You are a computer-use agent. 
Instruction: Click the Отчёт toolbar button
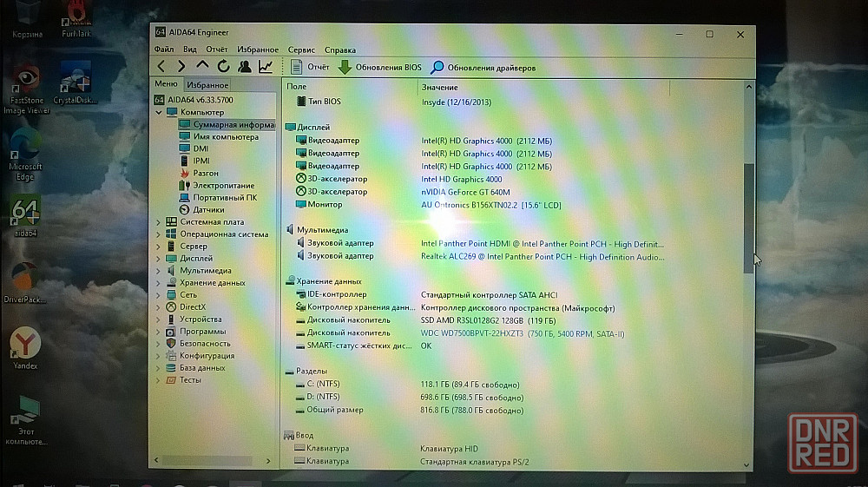tap(310, 67)
